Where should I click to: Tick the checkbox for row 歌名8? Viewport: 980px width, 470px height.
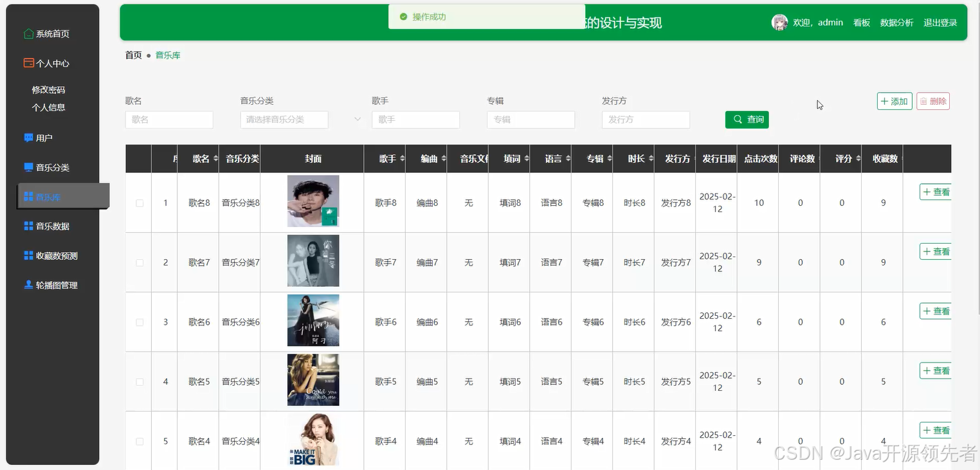click(140, 203)
